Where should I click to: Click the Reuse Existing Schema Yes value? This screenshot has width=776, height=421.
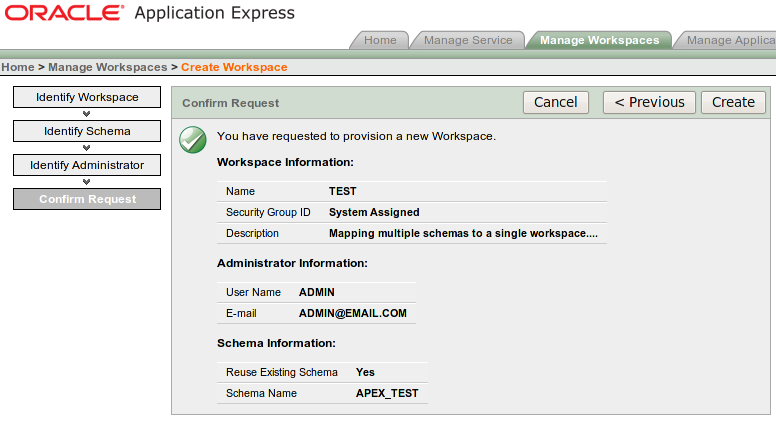[365, 373]
